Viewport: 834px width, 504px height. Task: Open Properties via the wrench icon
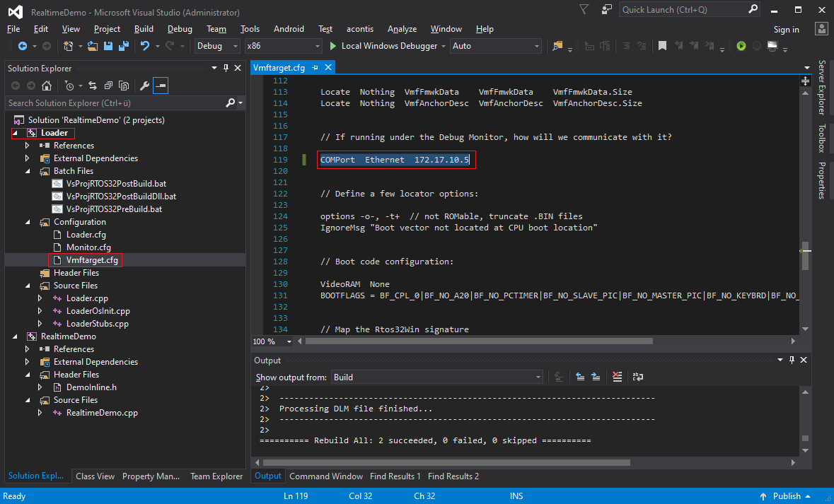(145, 86)
